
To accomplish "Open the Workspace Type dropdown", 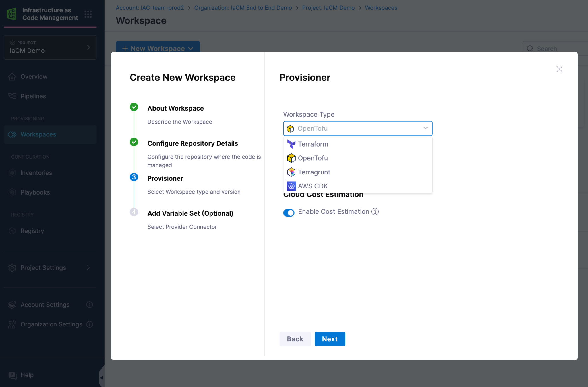I will [358, 128].
